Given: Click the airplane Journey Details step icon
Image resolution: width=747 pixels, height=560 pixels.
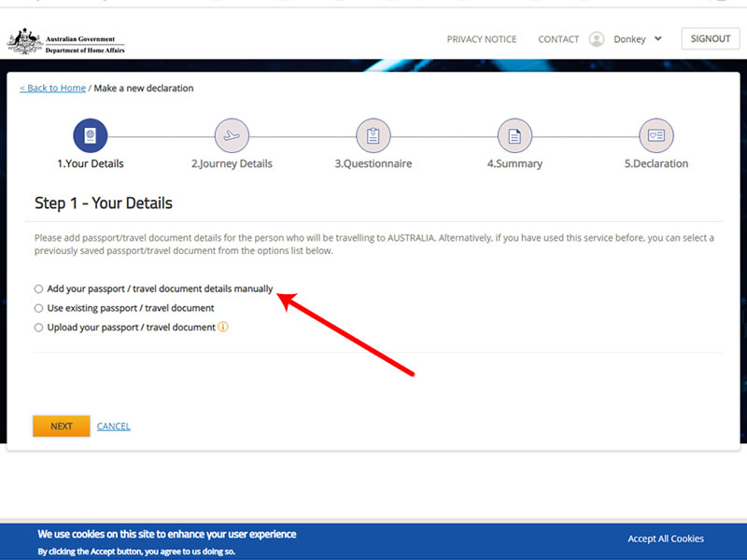Looking at the screenshot, I should click(x=232, y=135).
